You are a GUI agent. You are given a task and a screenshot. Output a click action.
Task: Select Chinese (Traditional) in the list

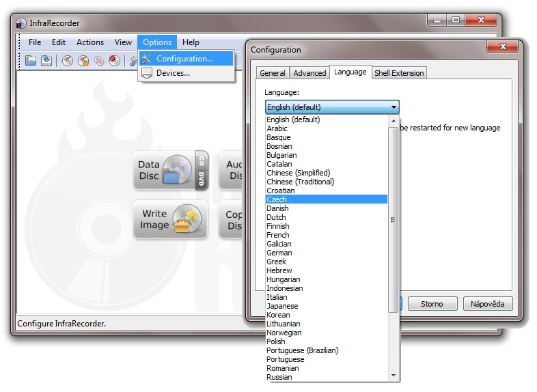[x=327, y=182]
